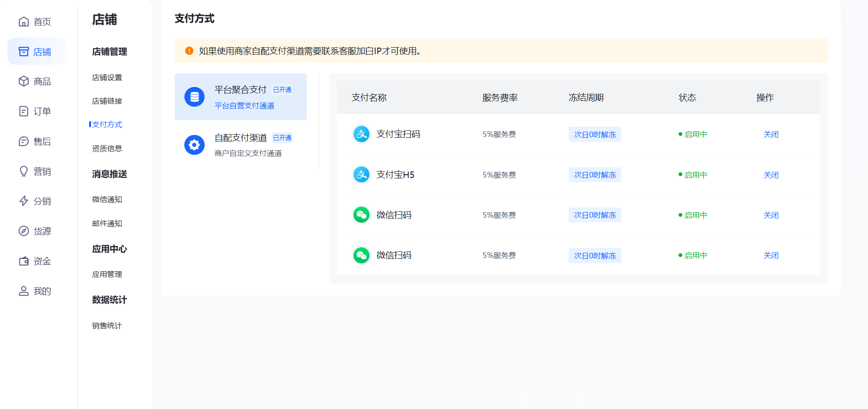Click 次日0时解冻 tag in 支付宝H5 row
Screen dimensions: 868x409
pyautogui.click(x=595, y=175)
